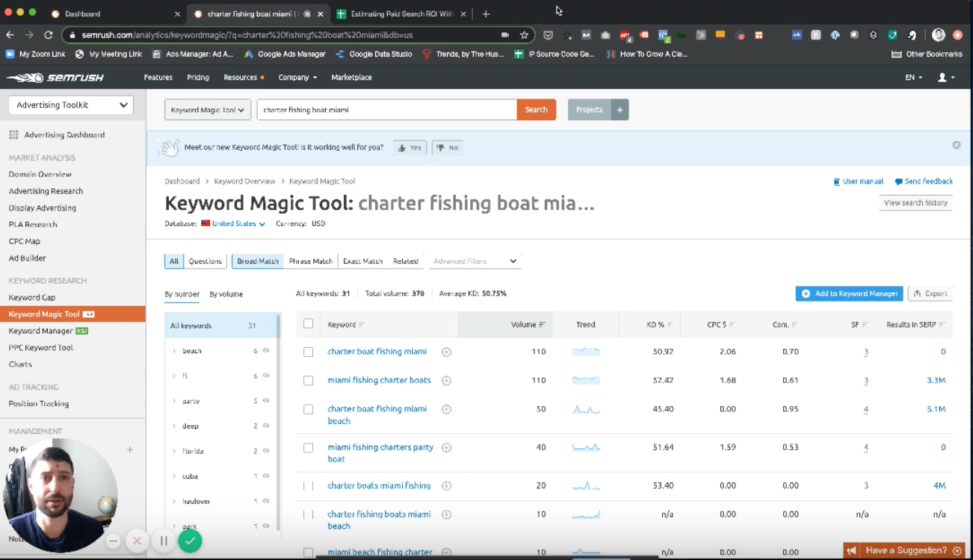The image size is (973, 560).
Task: Answer Yes to feedback prompt
Action: (410, 148)
